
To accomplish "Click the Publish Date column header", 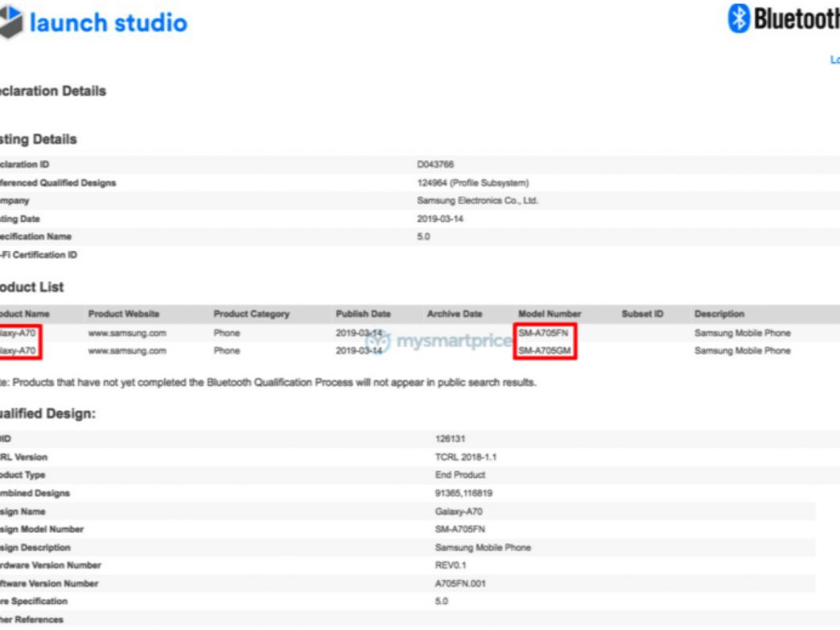I will point(363,314).
